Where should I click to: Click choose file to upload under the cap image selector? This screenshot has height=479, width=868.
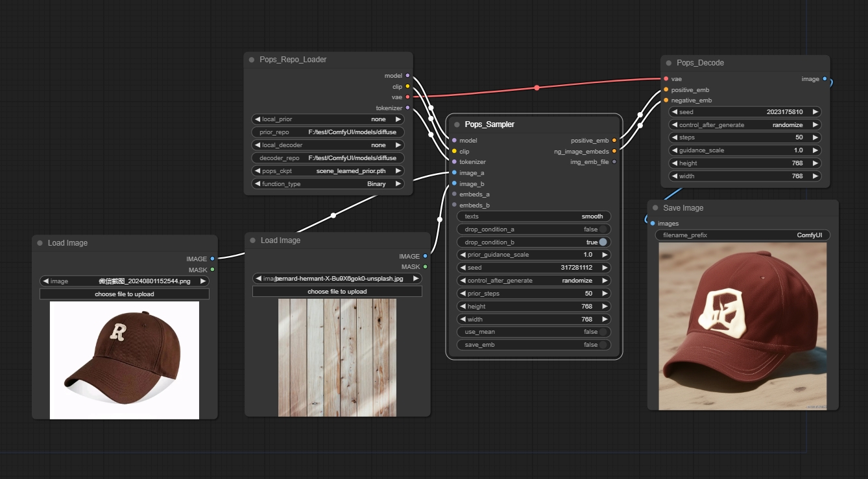pos(125,294)
